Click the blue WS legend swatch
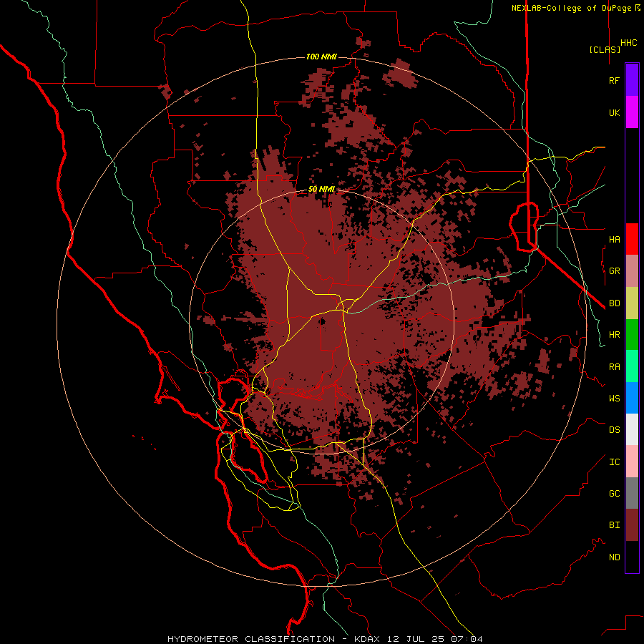Image resolution: width=644 pixels, height=644 pixels. (632, 398)
